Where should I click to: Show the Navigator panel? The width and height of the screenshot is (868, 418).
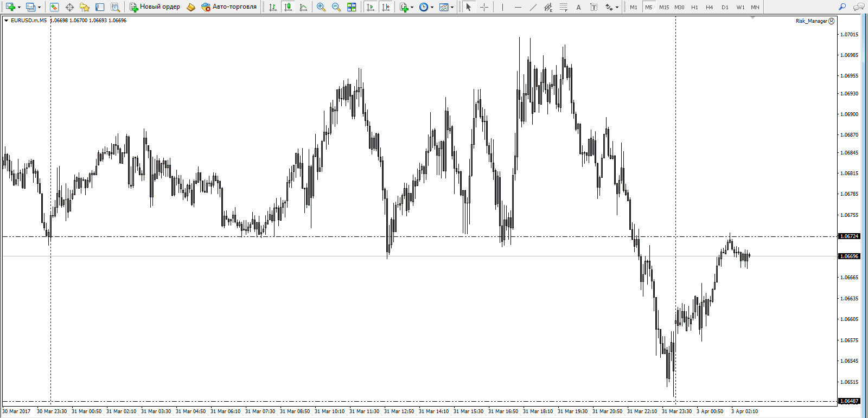click(85, 7)
